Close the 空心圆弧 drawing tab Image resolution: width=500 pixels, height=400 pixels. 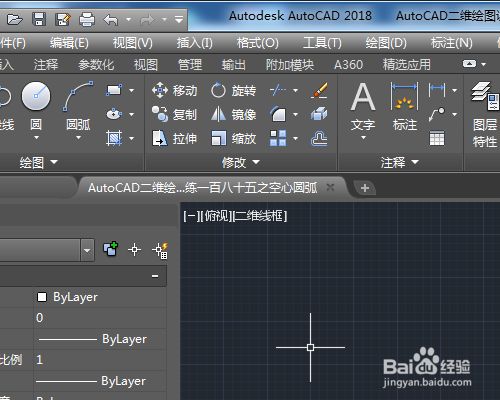click(x=330, y=187)
